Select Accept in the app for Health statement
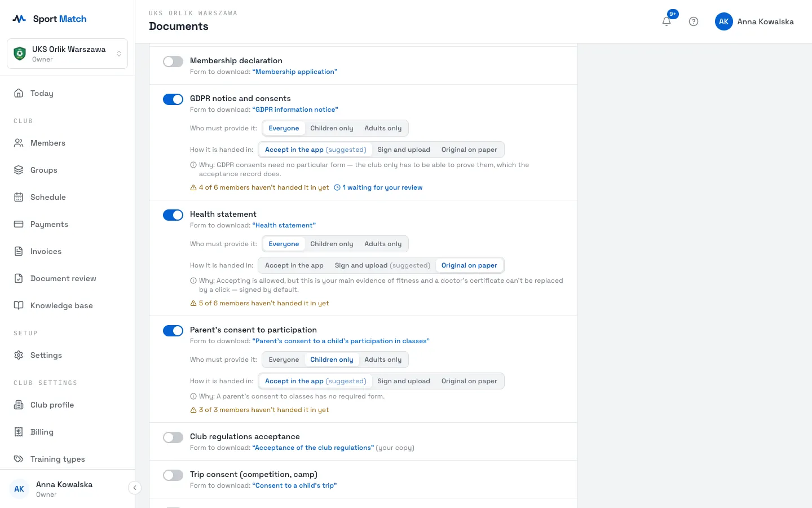 pyautogui.click(x=294, y=265)
